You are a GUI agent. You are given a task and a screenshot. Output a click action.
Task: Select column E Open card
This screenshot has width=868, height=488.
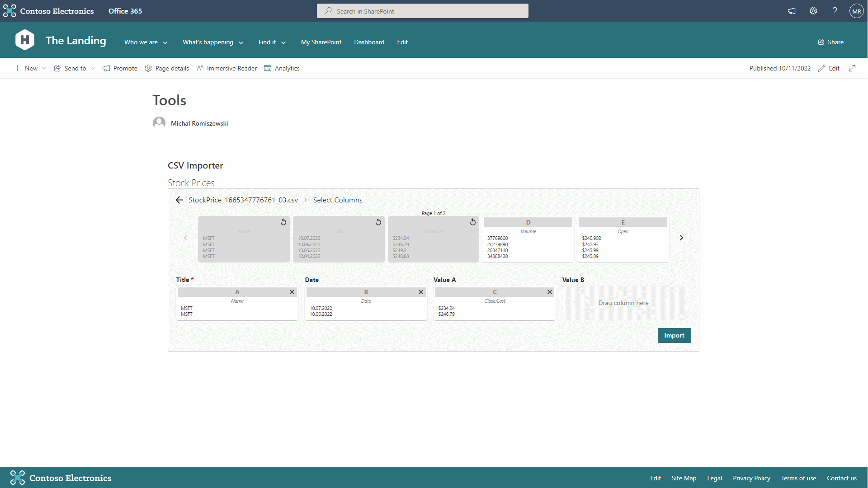623,239
